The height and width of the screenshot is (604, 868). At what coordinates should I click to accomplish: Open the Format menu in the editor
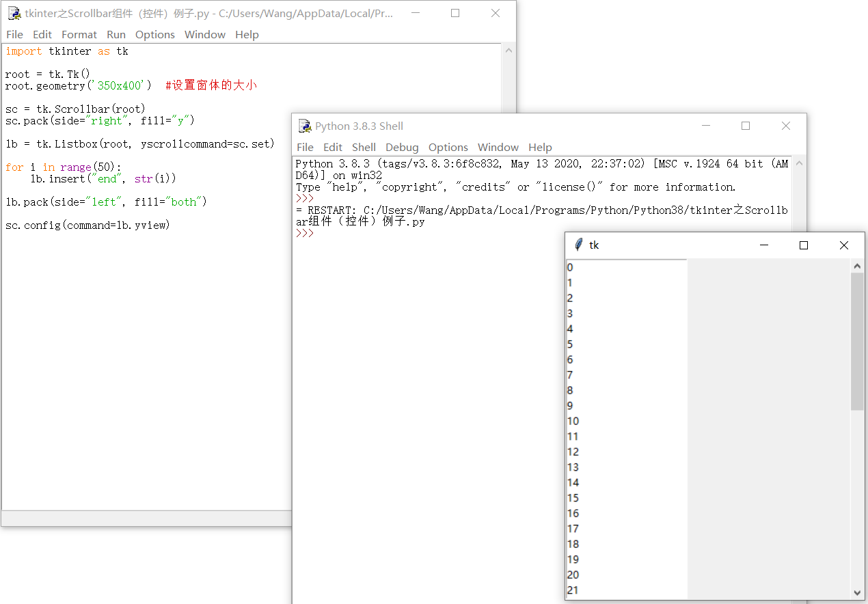tap(79, 34)
